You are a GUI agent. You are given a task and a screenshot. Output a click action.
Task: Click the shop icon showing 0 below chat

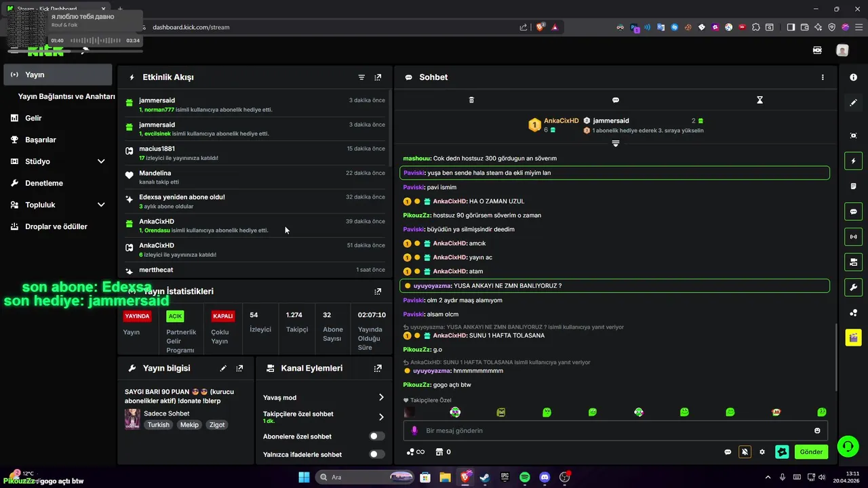(443, 452)
